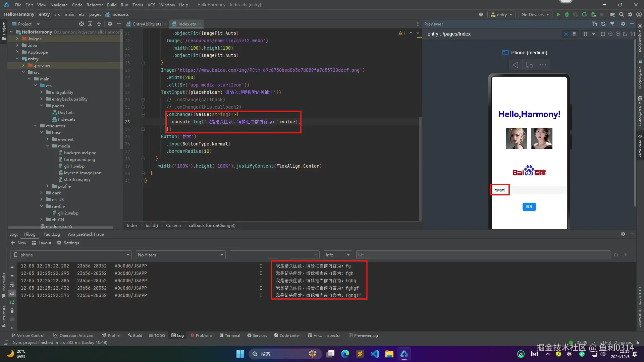Zoom in the previewer phone view
The width and height of the screenshot is (644, 362).
[x=618, y=34]
